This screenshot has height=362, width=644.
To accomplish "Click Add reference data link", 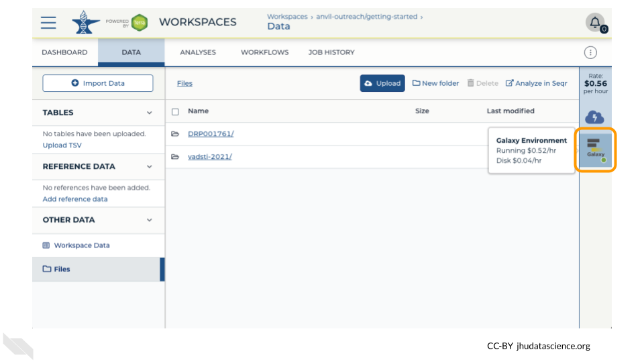I will pyautogui.click(x=75, y=199).
